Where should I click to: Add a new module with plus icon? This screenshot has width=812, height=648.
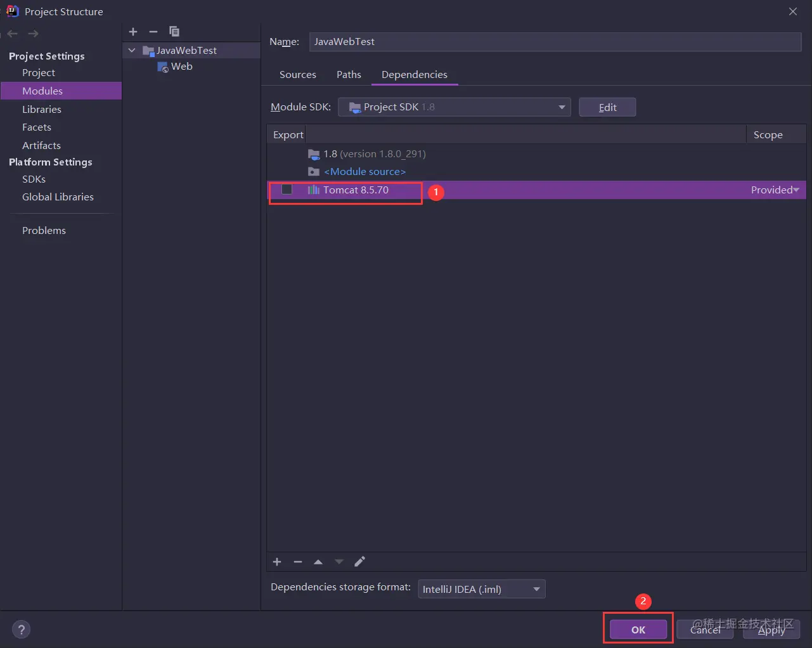pos(133,31)
